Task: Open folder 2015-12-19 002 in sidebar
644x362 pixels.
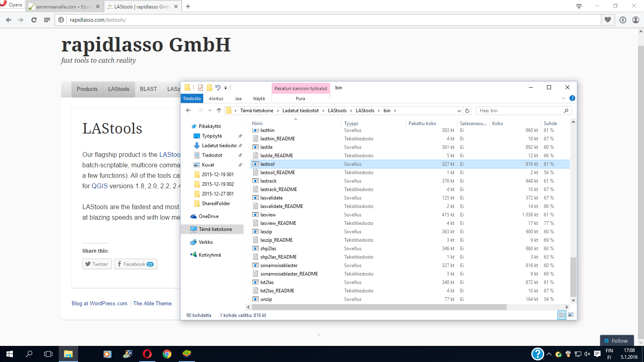Action: (218, 184)
